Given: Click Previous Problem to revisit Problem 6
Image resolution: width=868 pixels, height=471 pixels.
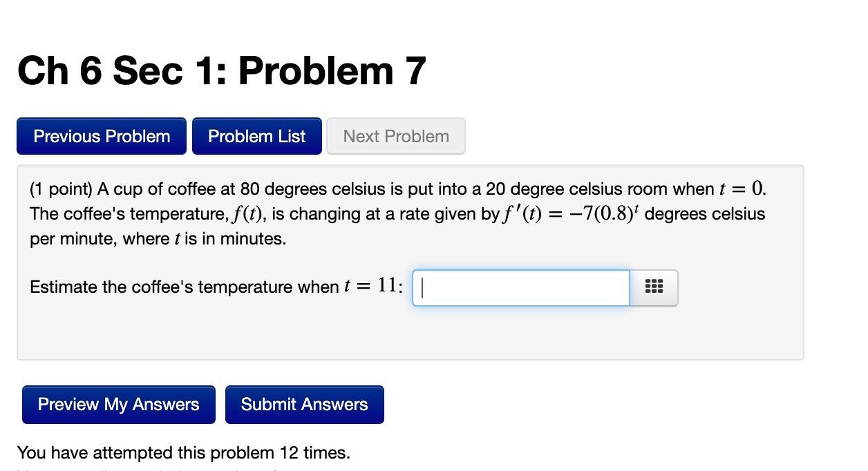Looking at the screenshot, I should click(101, 136).
